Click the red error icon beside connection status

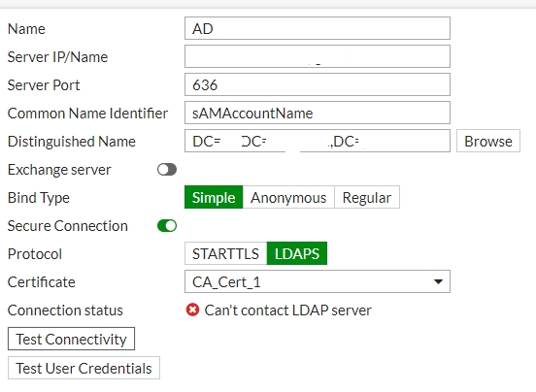pos(192,310)
